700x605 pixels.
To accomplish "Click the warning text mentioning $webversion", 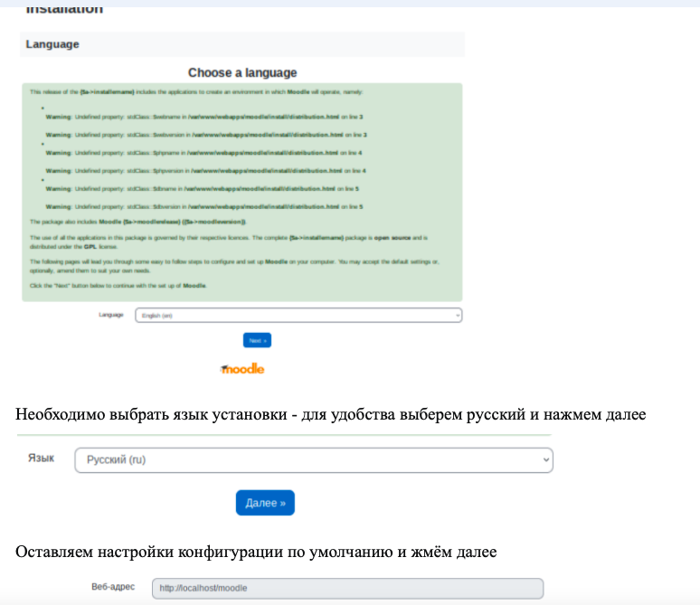I will tap(206, 135).
